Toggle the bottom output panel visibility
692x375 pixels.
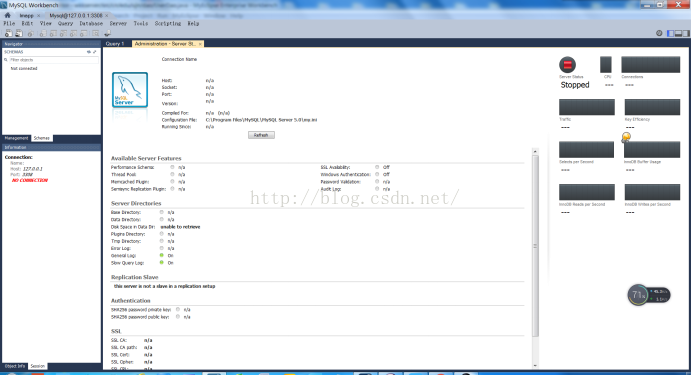coord(678,33)
